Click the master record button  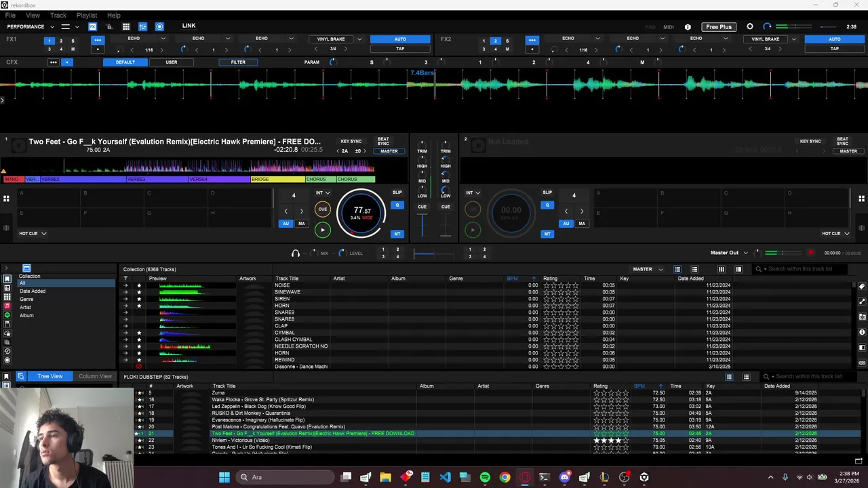click(x=810, y=253)
